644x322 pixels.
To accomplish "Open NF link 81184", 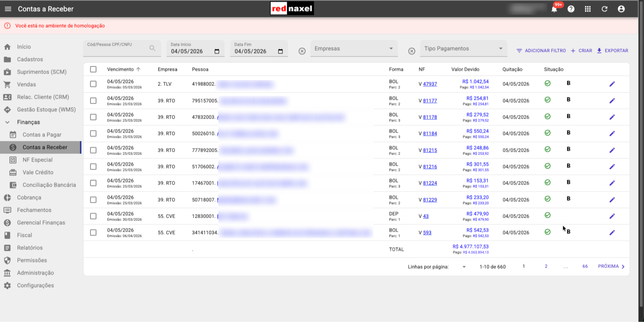I will tap(430, 133).
